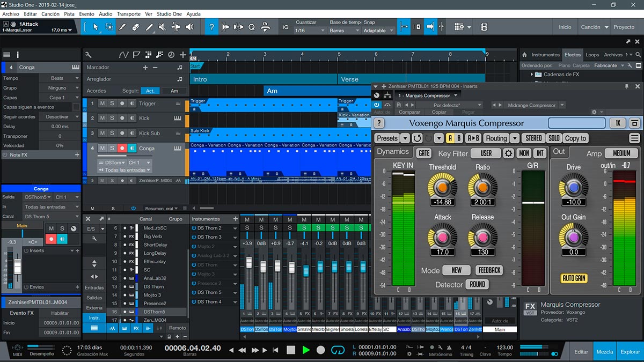Image resolution: width=644 pixels, height=362 pixels.
Task: Choose the Eraser tool
Action: (135, 27)
